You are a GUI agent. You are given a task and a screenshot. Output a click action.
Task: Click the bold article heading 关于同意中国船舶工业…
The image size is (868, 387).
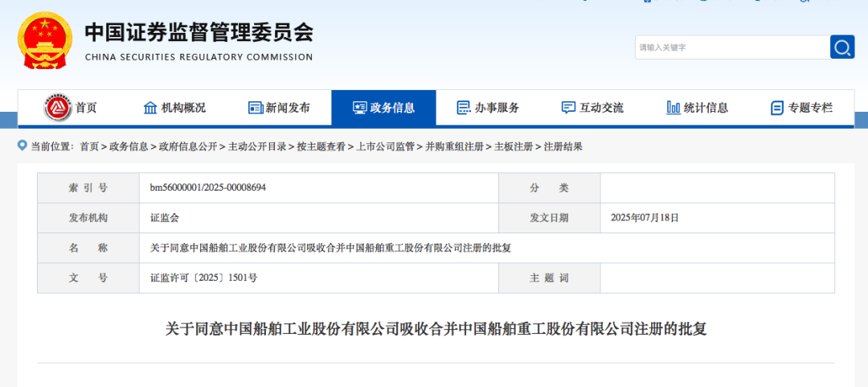(x=436, y=329)
